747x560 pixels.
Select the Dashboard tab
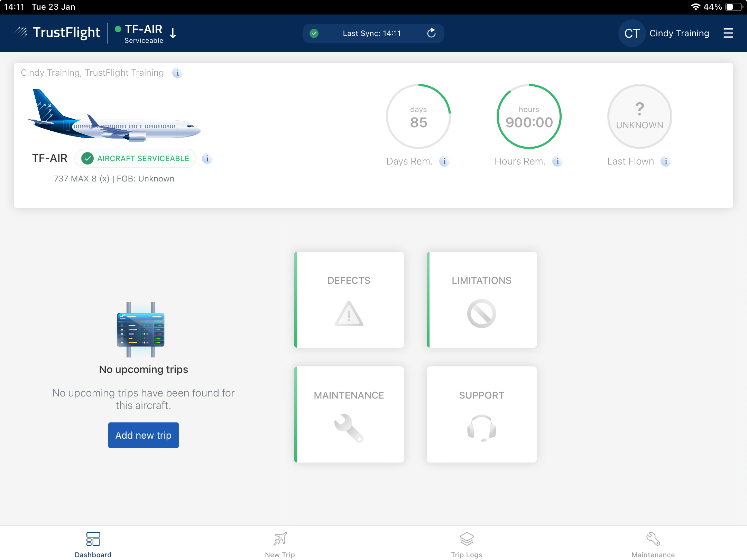coord(93,545)
